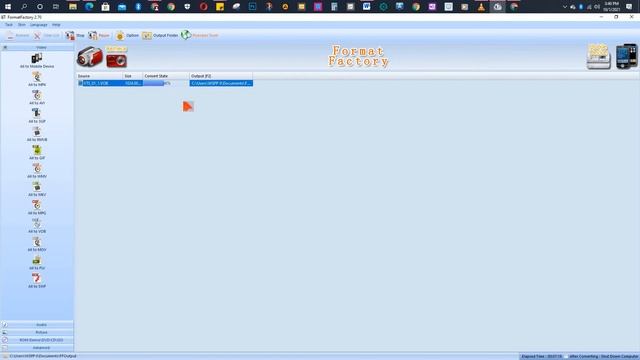Select All to FLV converter
The width and height of the screenshot is (640, 360).
[x=37, y=262]
